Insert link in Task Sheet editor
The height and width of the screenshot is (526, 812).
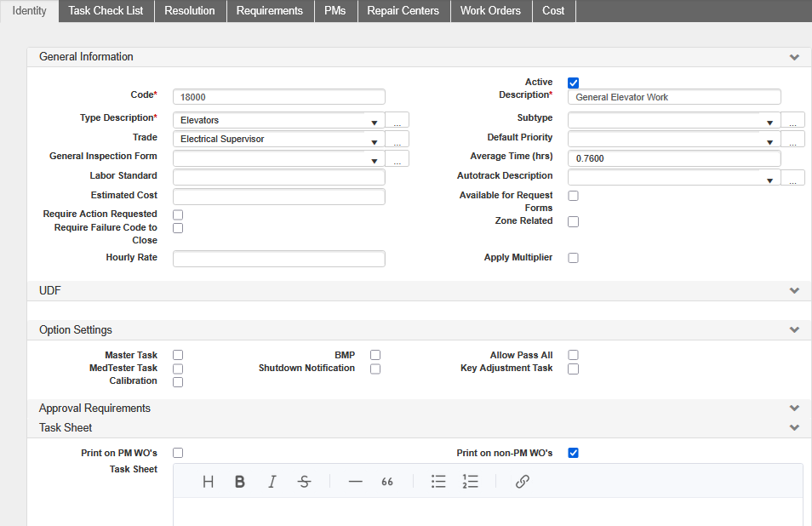(x=522, y=482)
